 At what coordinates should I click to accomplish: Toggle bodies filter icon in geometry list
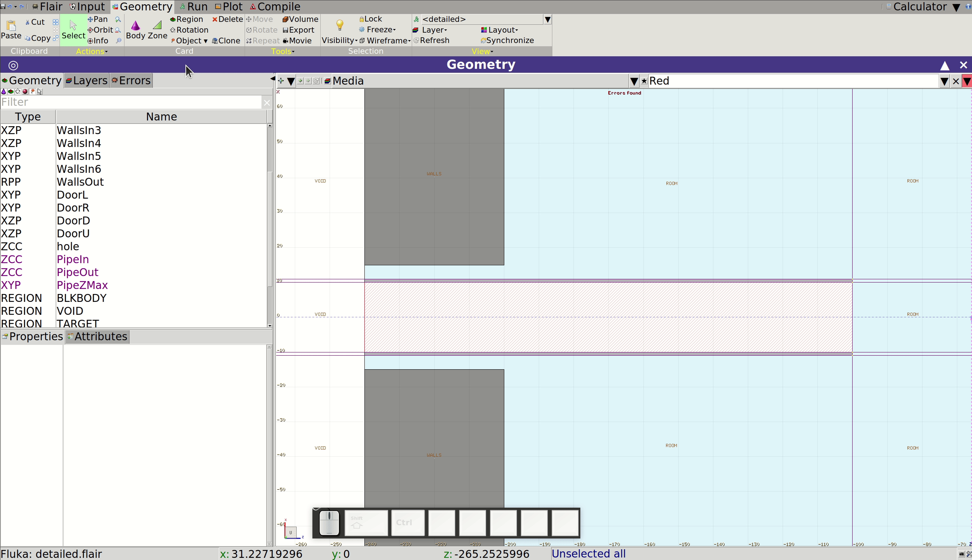click(4, 91)
